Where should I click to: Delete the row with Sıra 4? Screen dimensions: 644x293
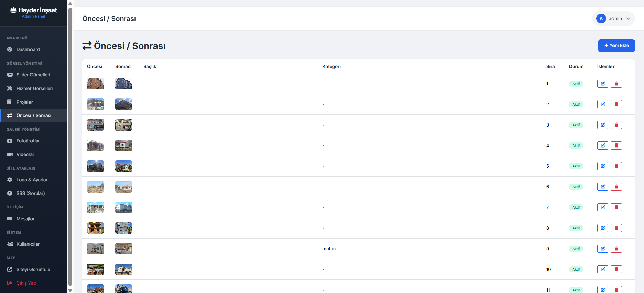coord(616,145)
